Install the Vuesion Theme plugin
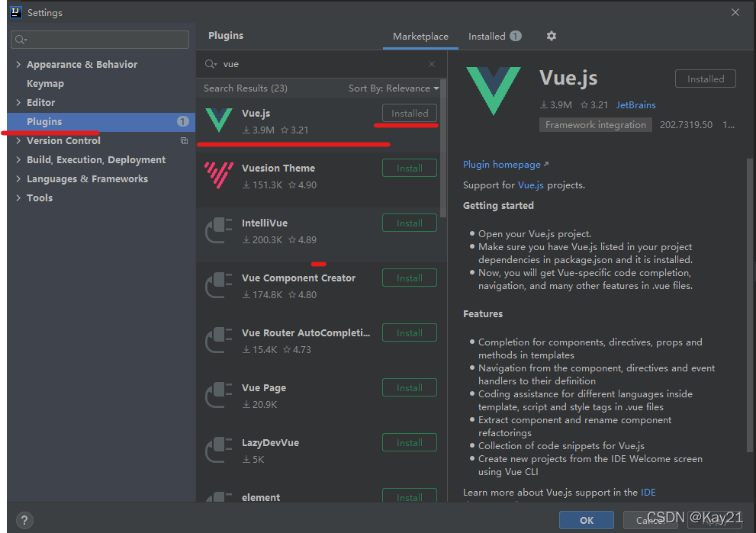 [410, 169]
